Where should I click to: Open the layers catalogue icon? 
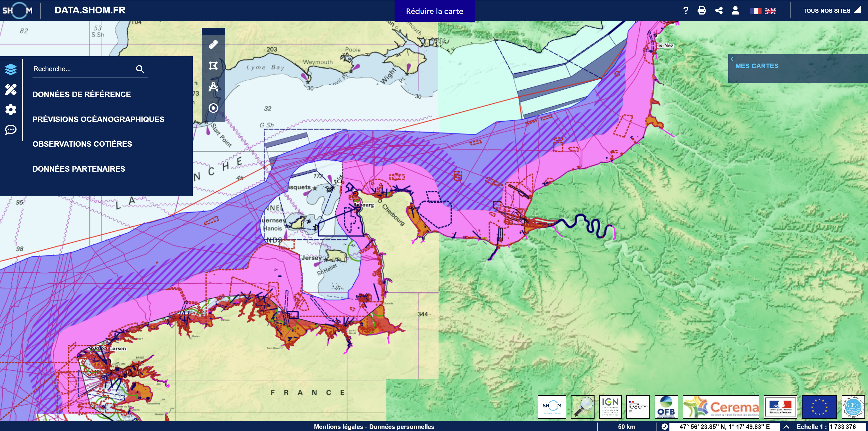11,69
